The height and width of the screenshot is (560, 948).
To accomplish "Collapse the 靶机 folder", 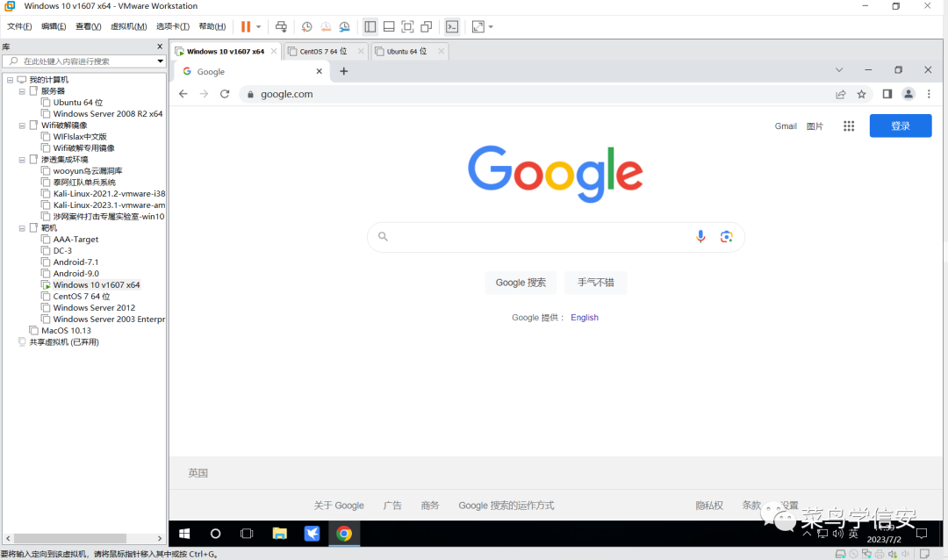I will pos(22,228).
